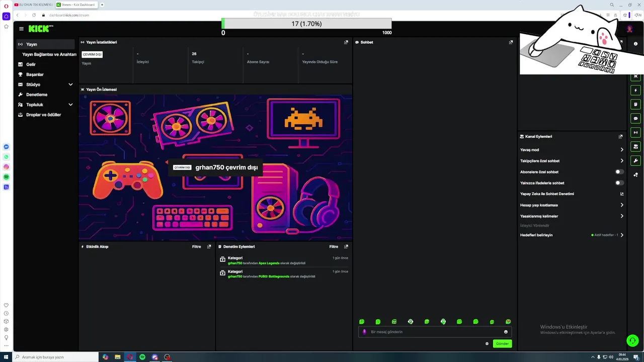Click PUBG: Battlegrounds link in moderation log
The width and height of the screenshot is (644, 362).
click(x=274, y=277)
